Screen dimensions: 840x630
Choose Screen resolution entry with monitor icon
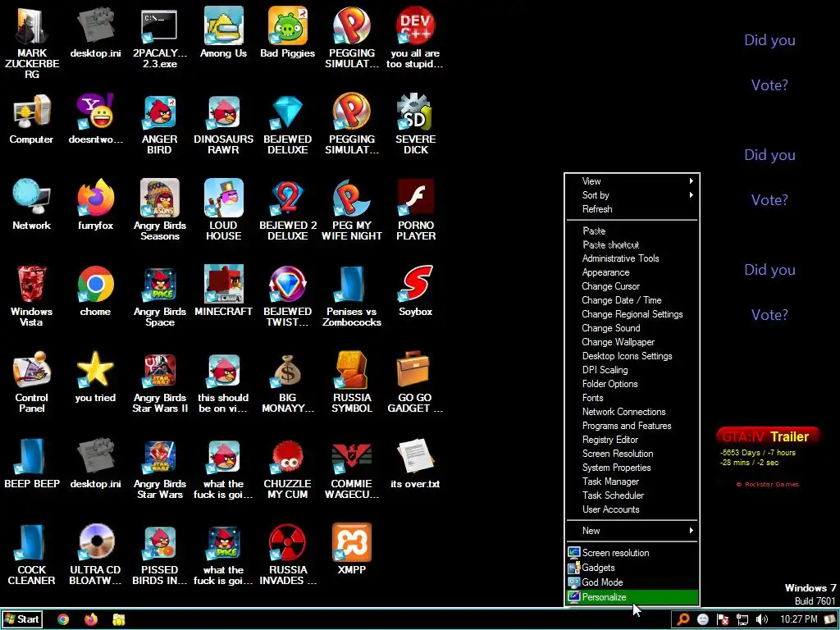(632, 553)
